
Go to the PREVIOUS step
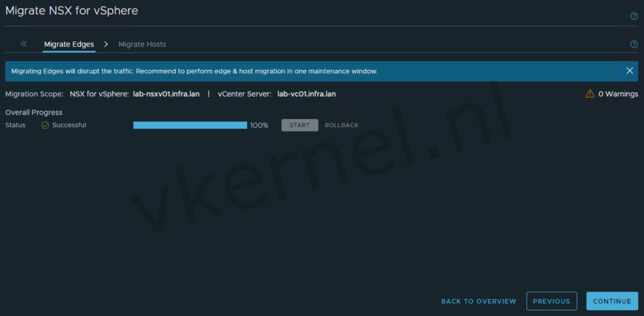[x=552, y=302]
